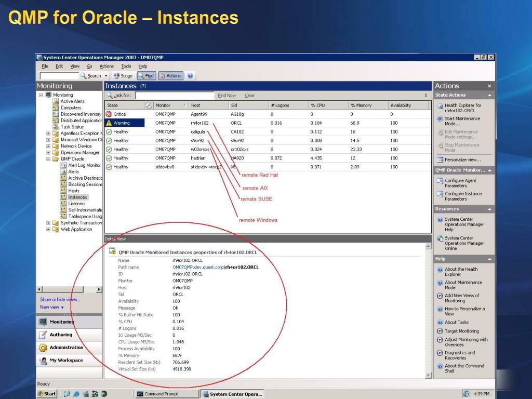Click the Look for input field
Image resolution: width=532 pixels, height=399 pixels.
175,96
